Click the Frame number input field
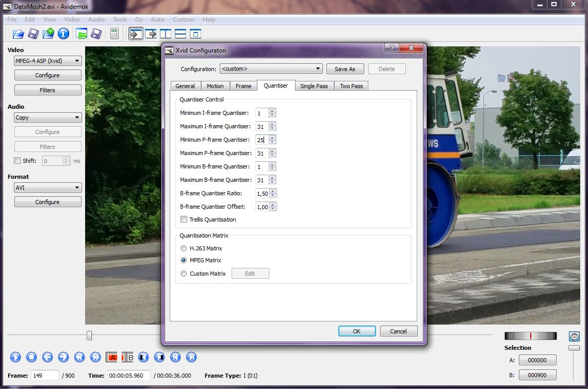The width and height of the screenshot is (588, 389). [45, 375]
